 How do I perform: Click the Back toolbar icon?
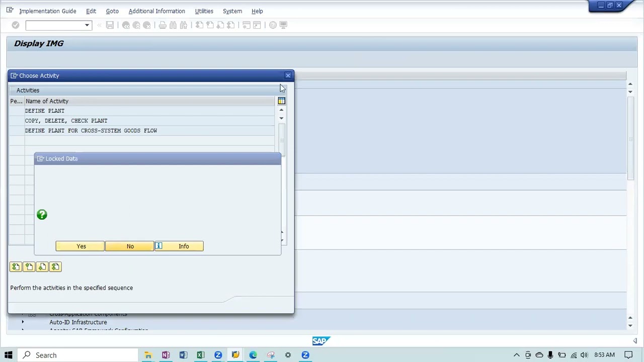coord(126,25)
